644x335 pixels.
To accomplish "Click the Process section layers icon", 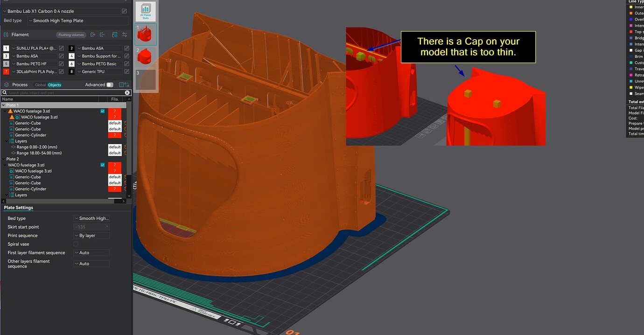I will click(x=6, y=85).
